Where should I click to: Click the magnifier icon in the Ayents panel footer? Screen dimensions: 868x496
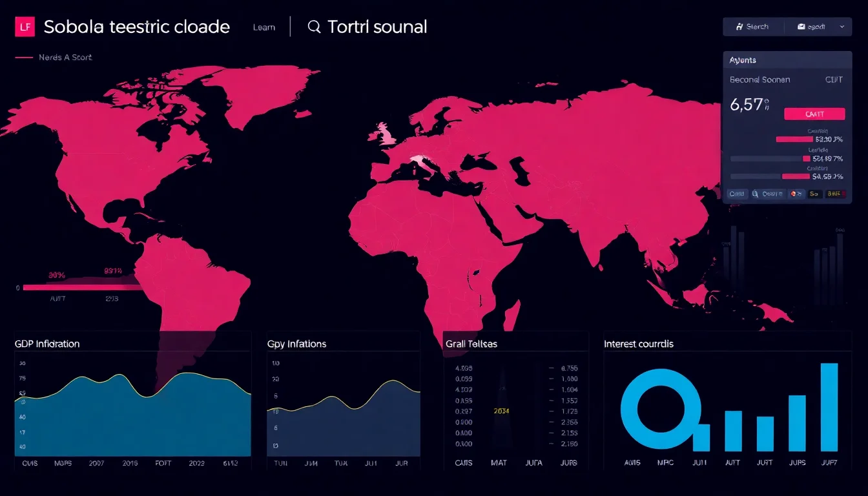[x=756, y=194]
